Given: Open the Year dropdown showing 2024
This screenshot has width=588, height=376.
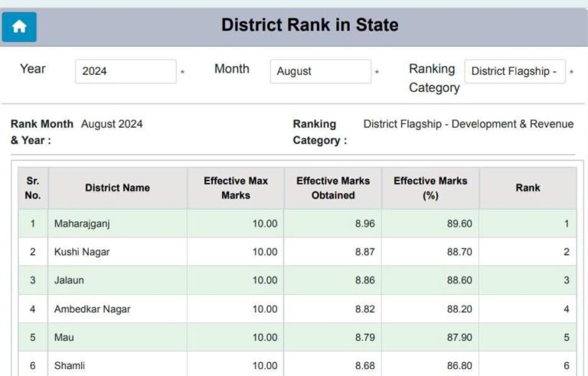Looking at the screenshot, I should (126, 71).
